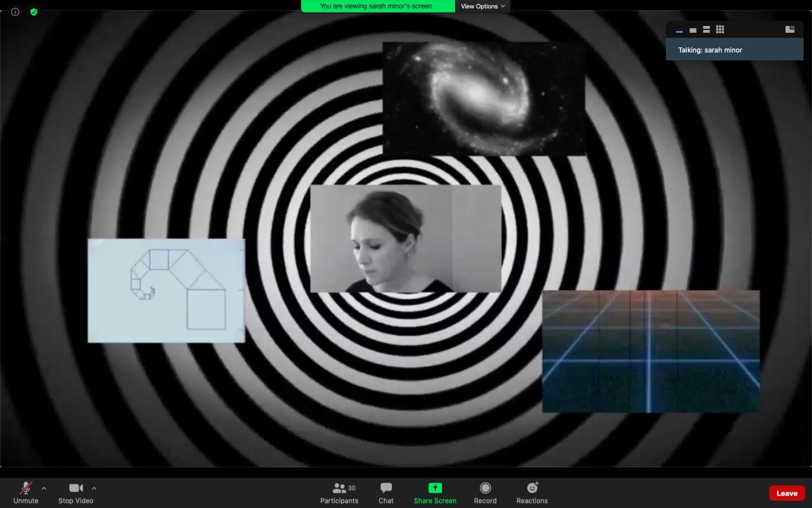Viewport: 812px width, 508px height.
Task: Click the green Share Screen button
Action: 435,493
